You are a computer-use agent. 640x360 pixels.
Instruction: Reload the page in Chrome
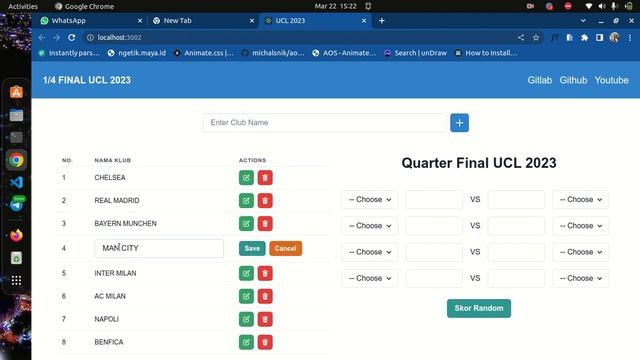point(71,38)
